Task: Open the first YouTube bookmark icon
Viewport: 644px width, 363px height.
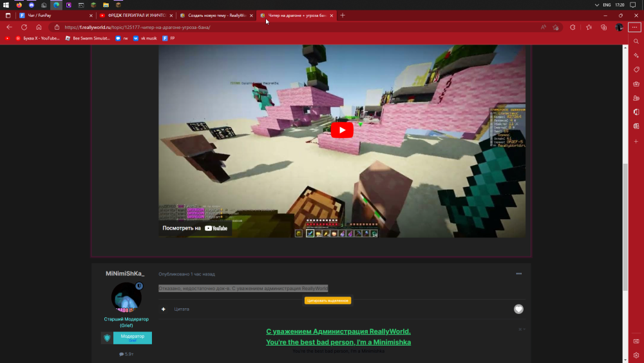Action: coord(7,38)
